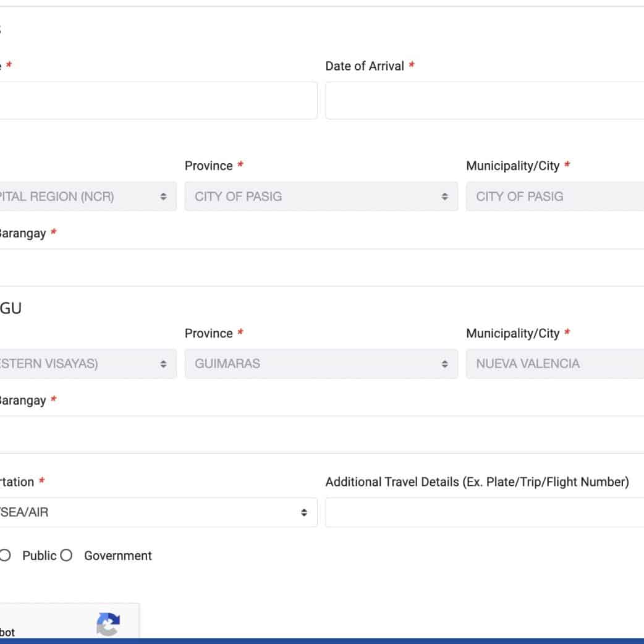Click the Date of Arrival input field
Screen dimensions: 644x644
tap(485, 101)
